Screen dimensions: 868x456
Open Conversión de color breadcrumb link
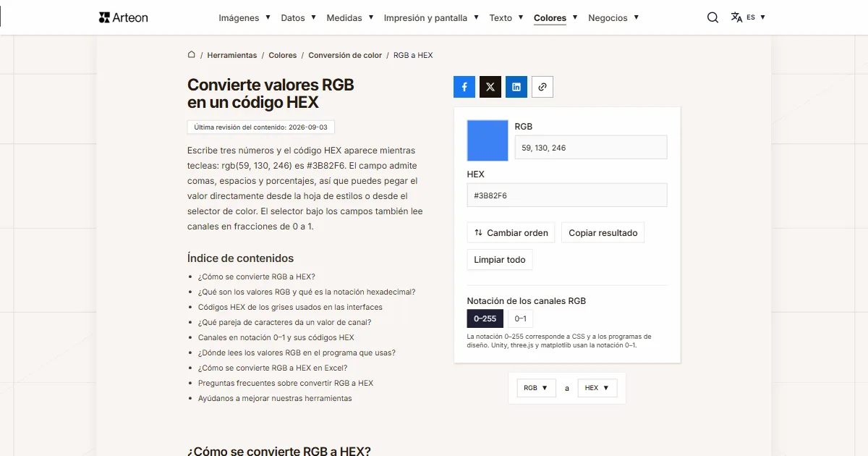click(345, 55)
